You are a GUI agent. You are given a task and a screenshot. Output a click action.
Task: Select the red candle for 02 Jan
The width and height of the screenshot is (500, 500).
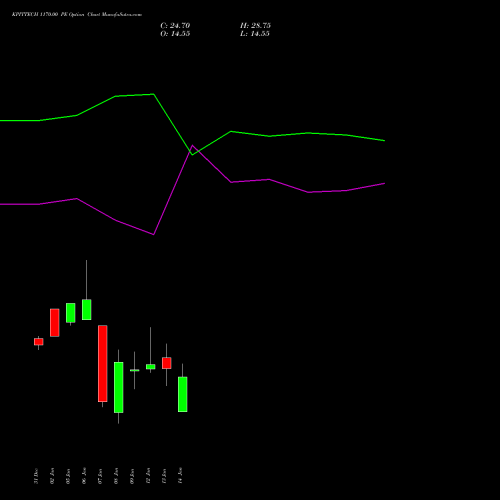(x=55, y=323)
